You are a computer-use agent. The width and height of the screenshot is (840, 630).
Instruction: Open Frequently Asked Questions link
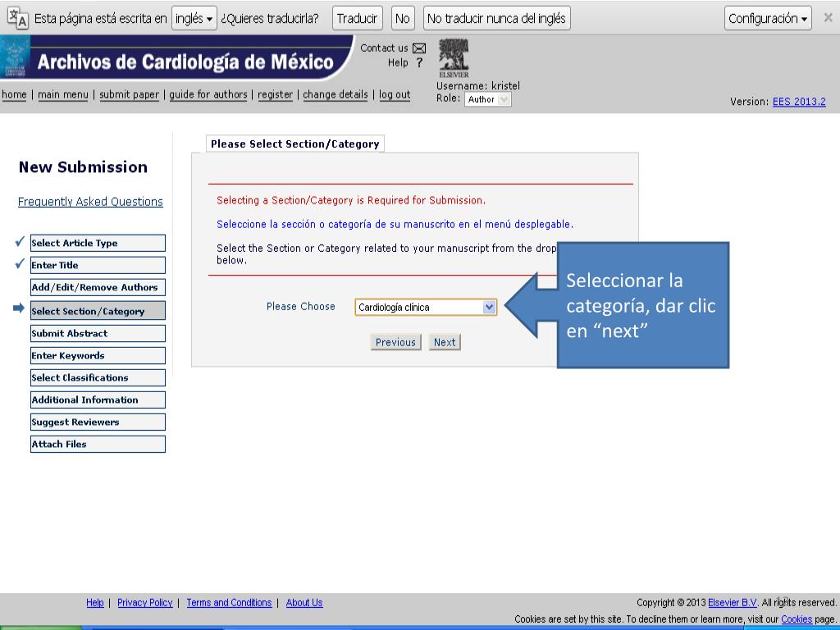click(90, 202)
